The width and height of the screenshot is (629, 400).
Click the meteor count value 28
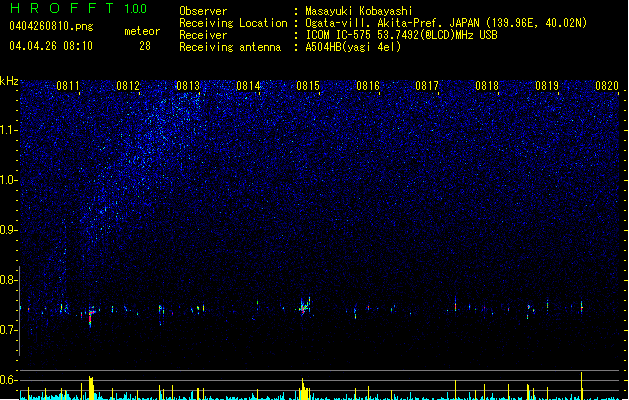click(x=145, y=46)
